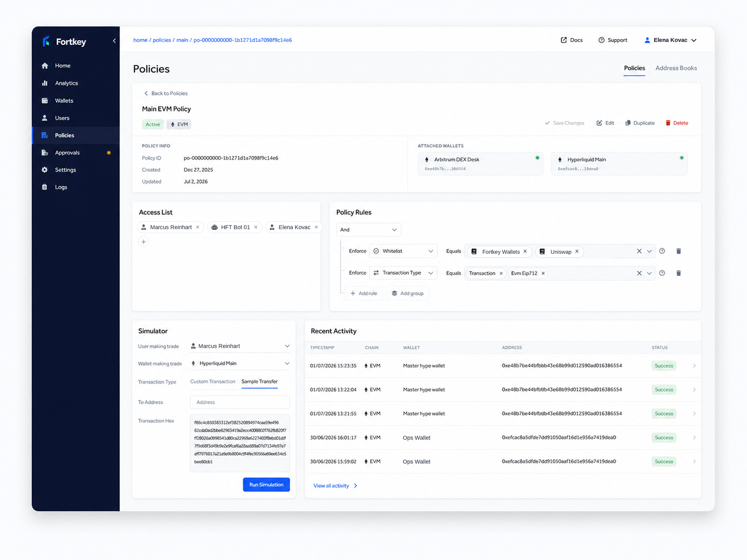Open help for the Transaction Type rule
Viewport: 747px width, 560px height.
662,273
